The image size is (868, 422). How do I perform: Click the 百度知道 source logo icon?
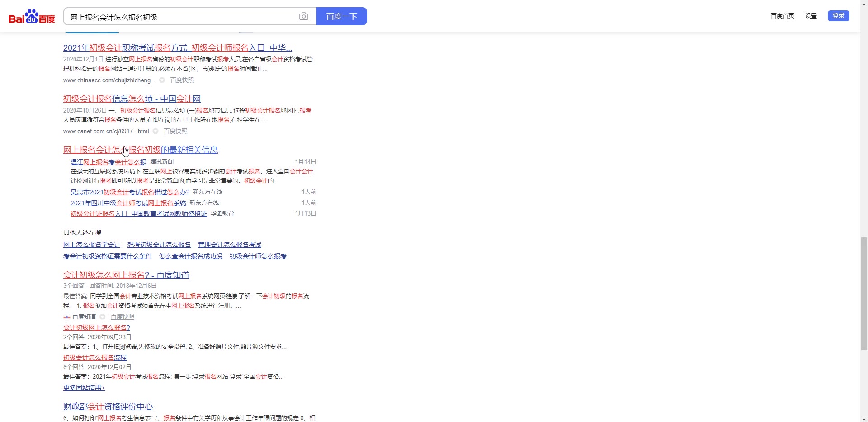[67, 317]
